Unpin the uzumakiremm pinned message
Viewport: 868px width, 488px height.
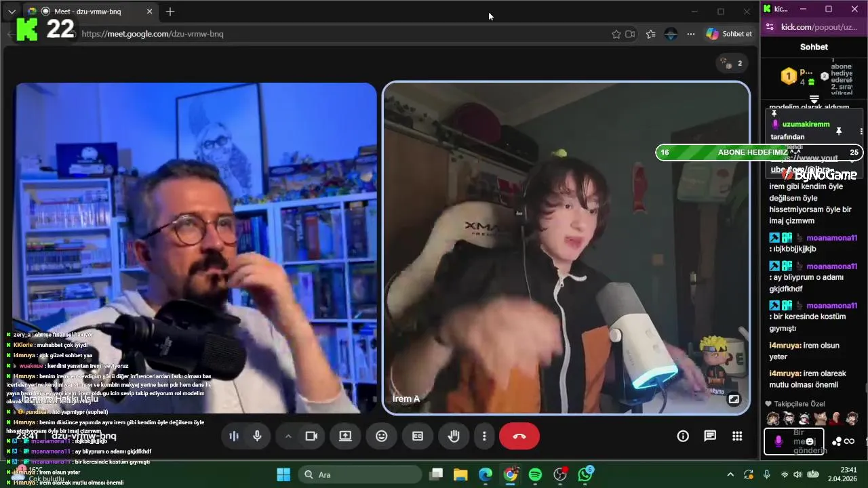pos(839,131)
